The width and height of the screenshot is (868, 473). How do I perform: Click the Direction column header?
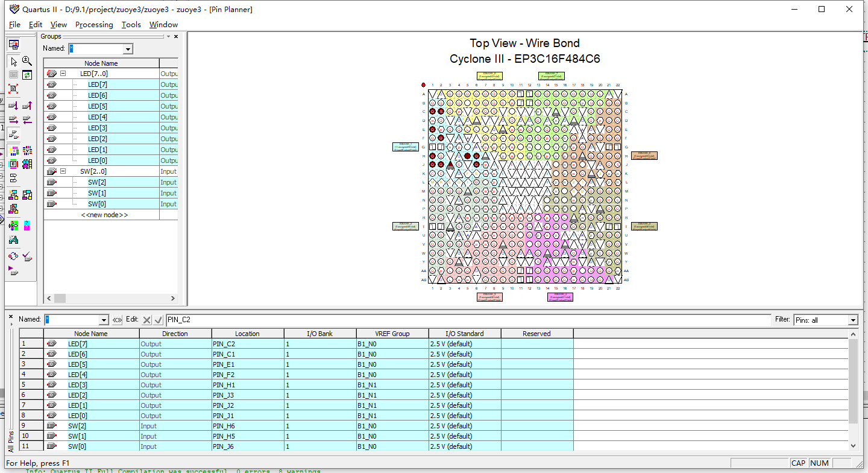click(175, 334)
